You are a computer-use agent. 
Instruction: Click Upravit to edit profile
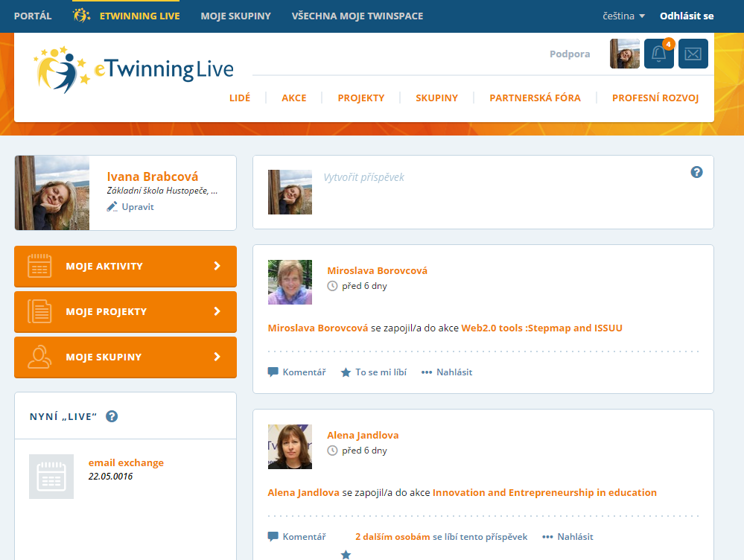click(138, 206)
